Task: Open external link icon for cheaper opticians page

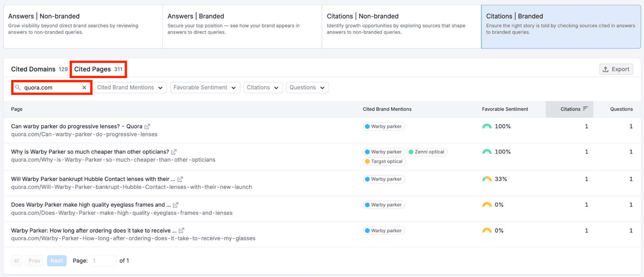Action: click(174, 152)
